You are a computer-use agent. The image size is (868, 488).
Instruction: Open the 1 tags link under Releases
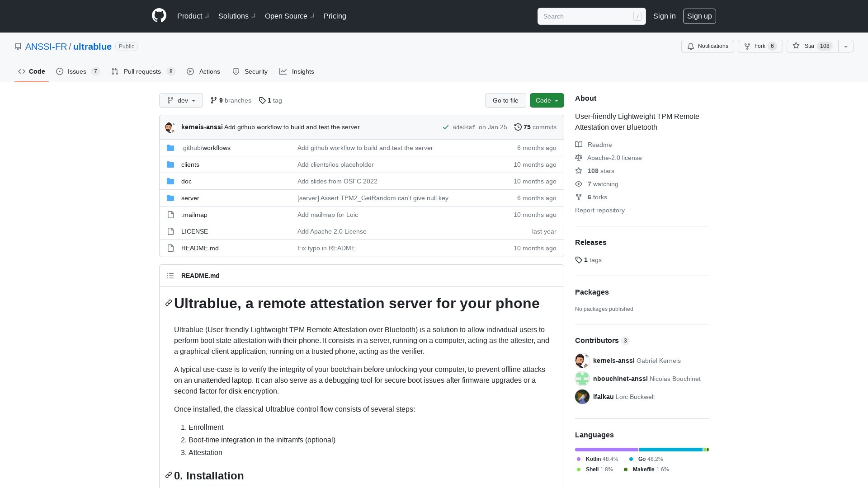coord(588,260)
